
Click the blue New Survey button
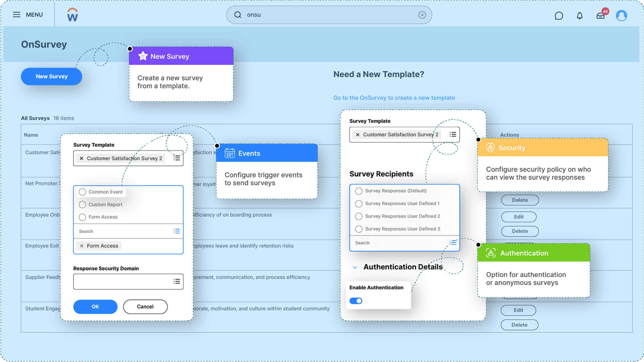pos(51,76)
